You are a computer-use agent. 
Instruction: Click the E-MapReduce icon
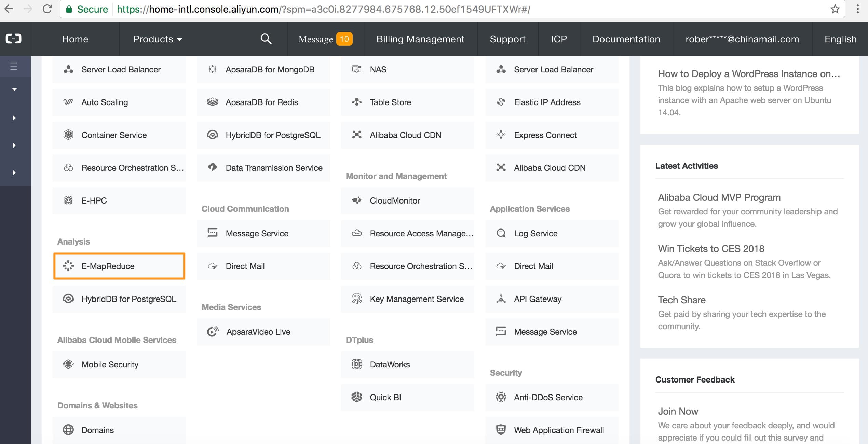(x=68, y=266)
